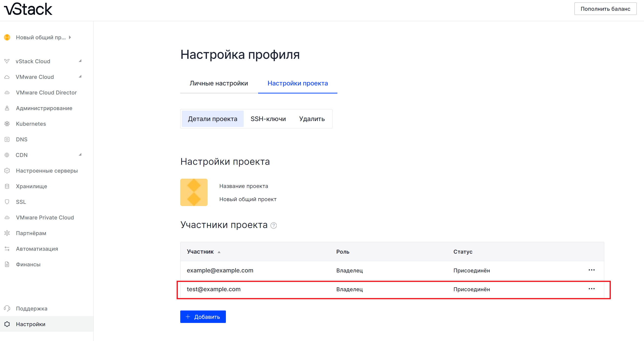Click the CDN globe icon

coord(7,155)
